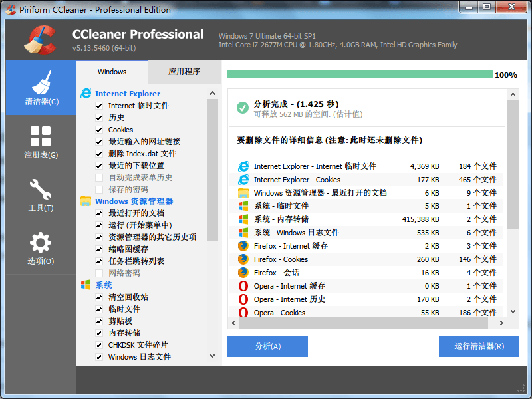532x399 pixels.
Task: Select the Opera - Internet 缓存 entry icon
Action: click(x=242, y=286)
